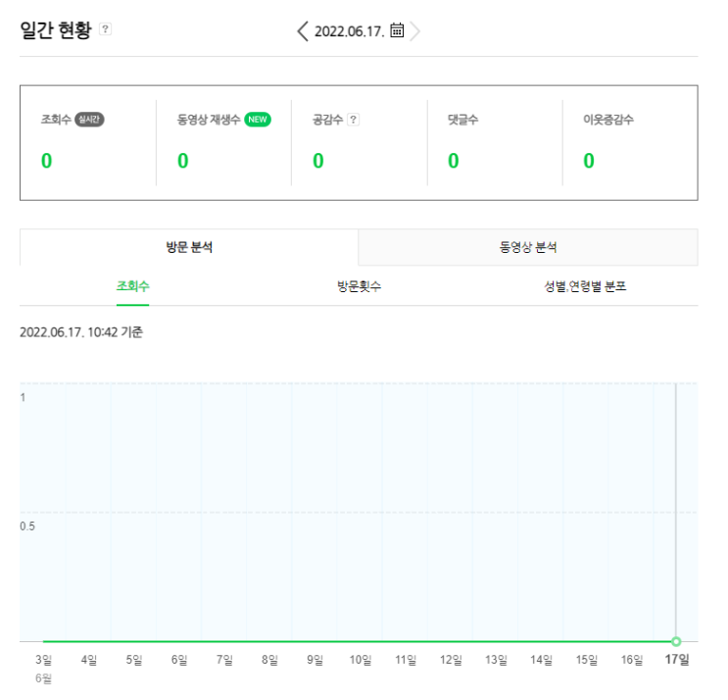Select 16일 label on chart axis
The image size is (728, 700).
[x=632, y=660]
